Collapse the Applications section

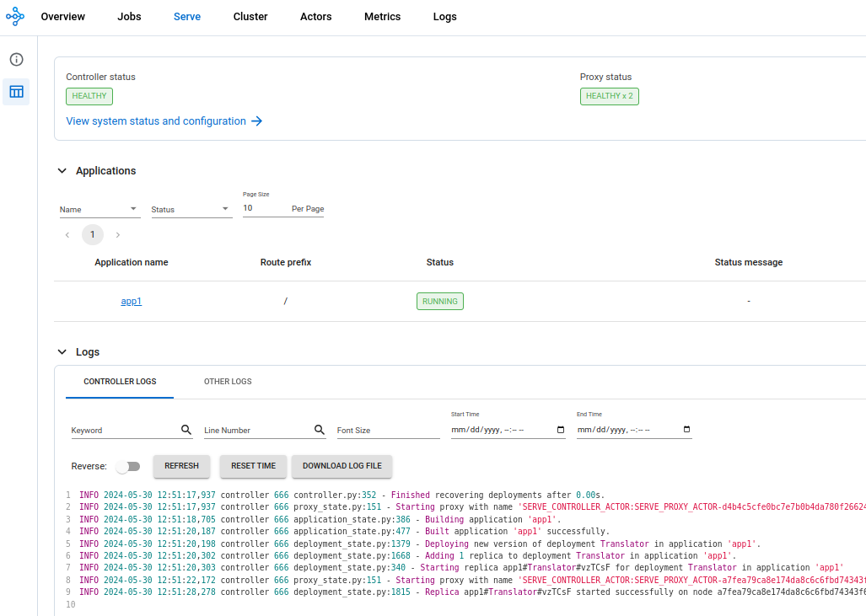click(62, 171)
